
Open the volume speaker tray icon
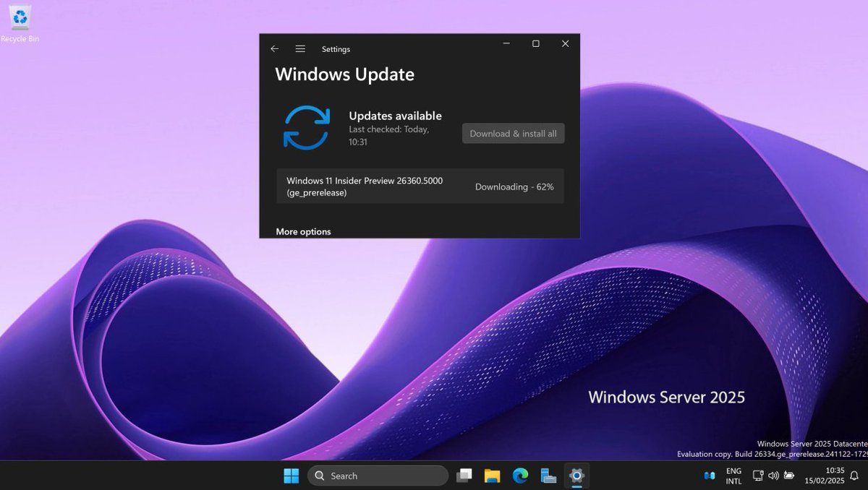773,476
